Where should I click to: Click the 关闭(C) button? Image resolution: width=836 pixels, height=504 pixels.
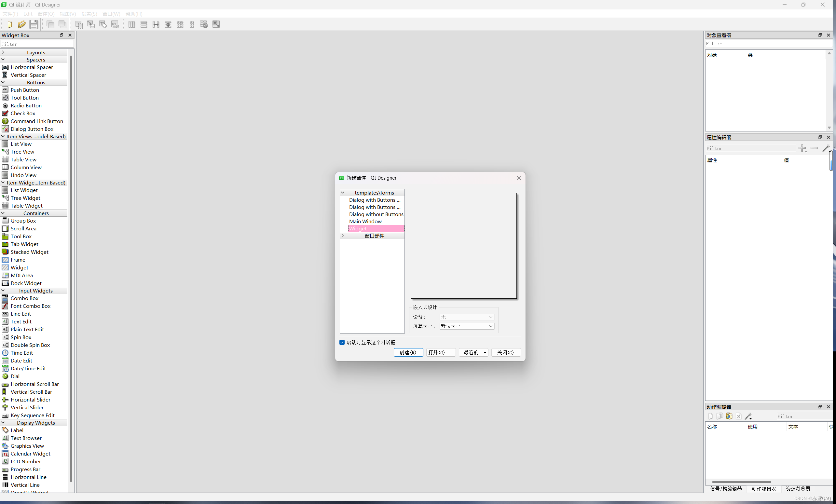tap(506, 352)
